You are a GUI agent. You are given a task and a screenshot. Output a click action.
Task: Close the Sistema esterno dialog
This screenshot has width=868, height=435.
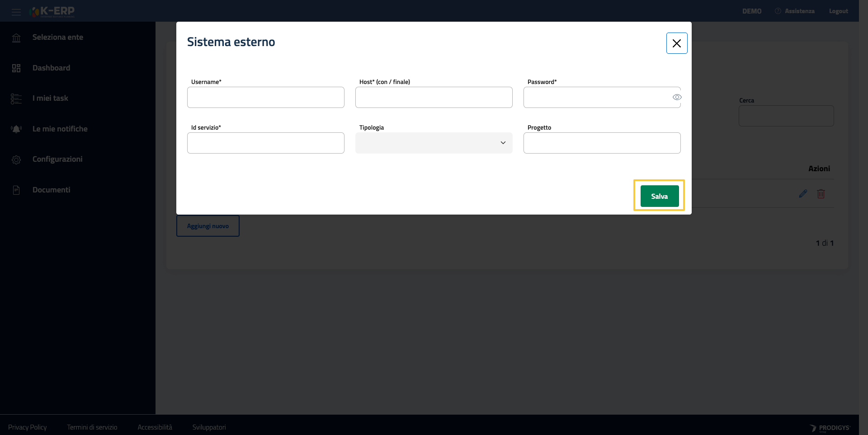click(x=676, y=43)
